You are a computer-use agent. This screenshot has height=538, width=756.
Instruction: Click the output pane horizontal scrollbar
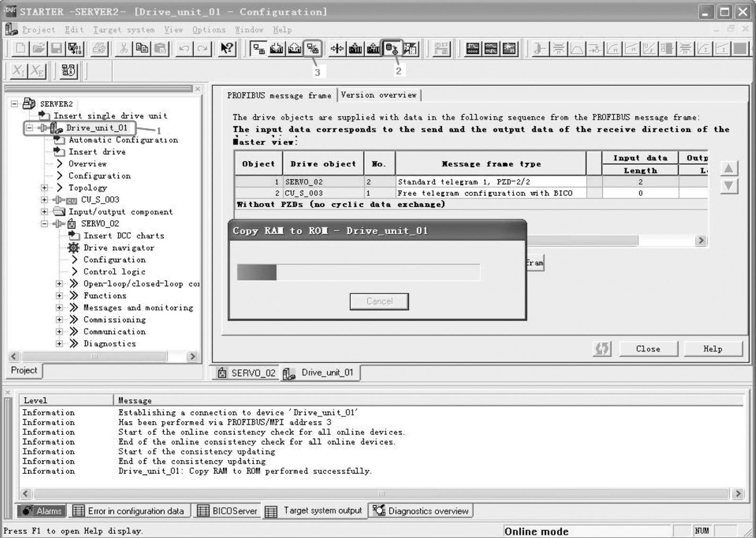pos(381,494)
